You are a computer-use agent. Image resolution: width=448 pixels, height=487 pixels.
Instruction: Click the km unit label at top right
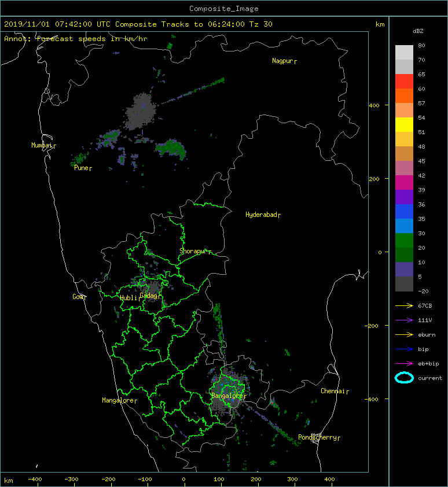point(380,24)
